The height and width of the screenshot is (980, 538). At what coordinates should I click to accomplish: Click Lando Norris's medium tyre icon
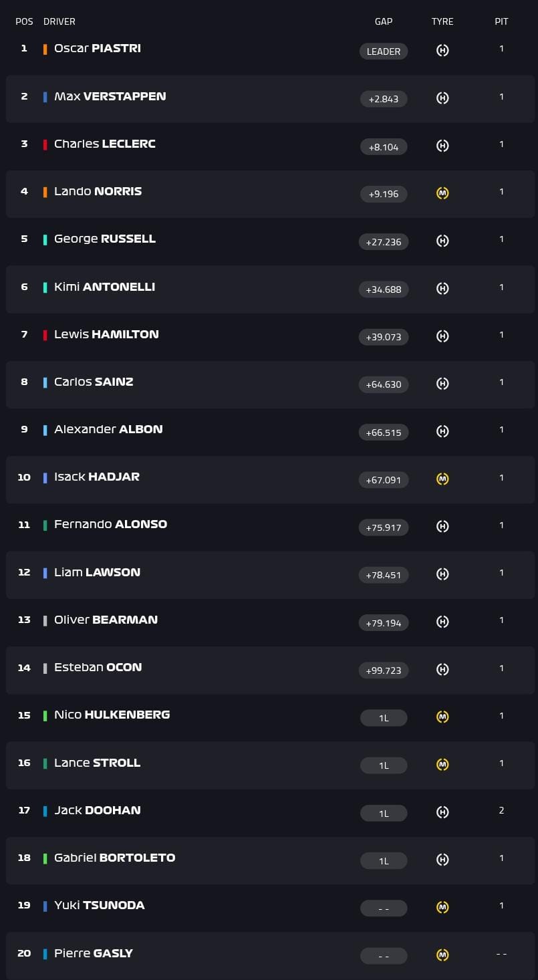click(x=442, y=193)
